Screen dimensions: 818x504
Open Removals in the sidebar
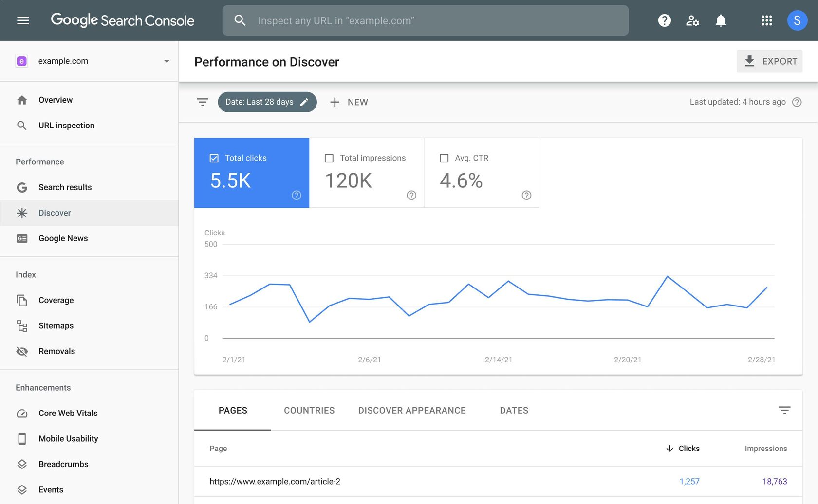(x=89, y=351)
